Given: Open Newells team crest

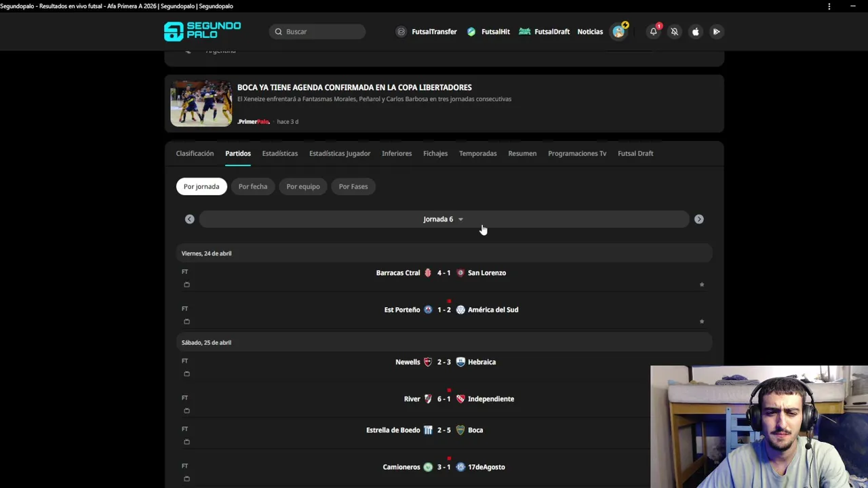Looking at the screenshot, I should [x=428, y=362].
